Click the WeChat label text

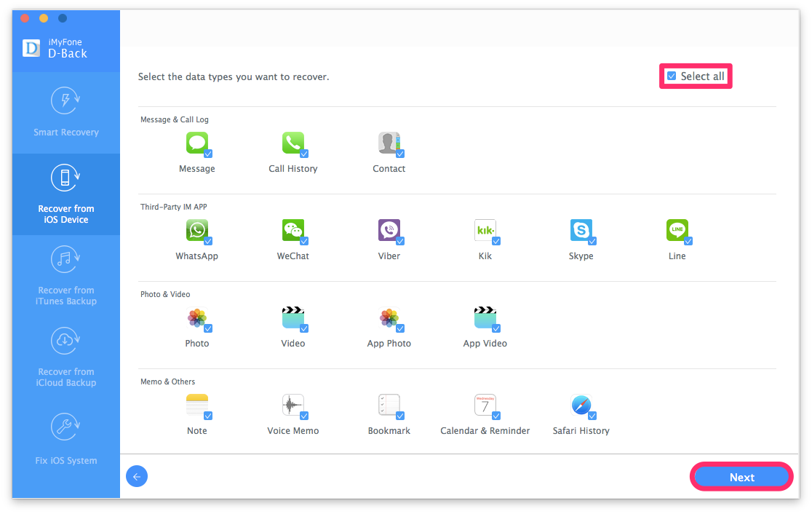(293, 256)
